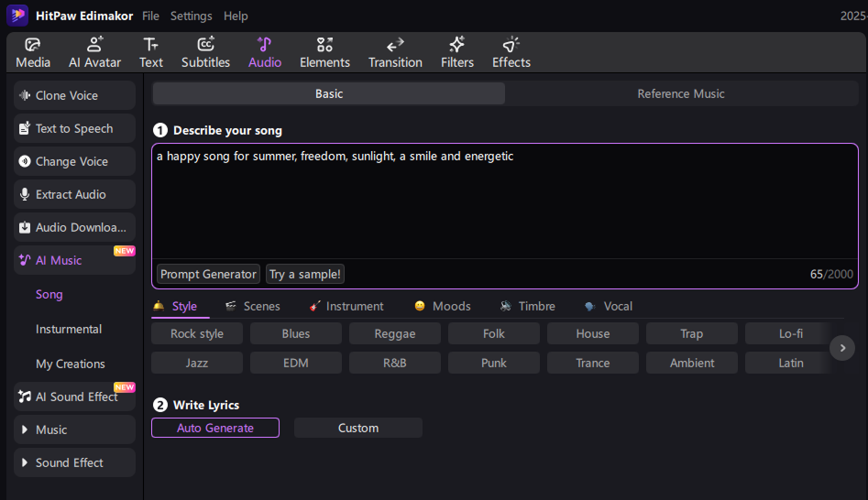Screen dimensions: 868x500
Task: Open Clone Voice in sidebar
Action: pyautogui.click(x=75, y=95)
